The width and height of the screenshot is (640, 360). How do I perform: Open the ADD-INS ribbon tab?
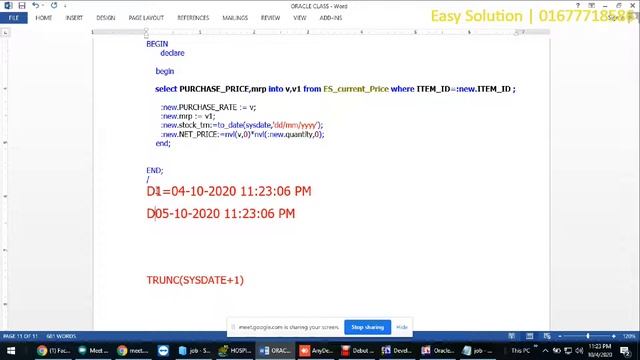[331, 18]
